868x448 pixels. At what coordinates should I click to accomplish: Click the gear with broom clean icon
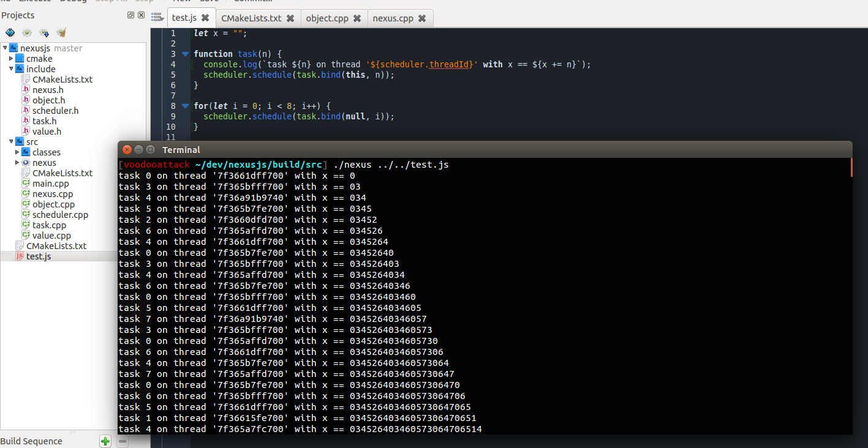click(x=61, y=32)
